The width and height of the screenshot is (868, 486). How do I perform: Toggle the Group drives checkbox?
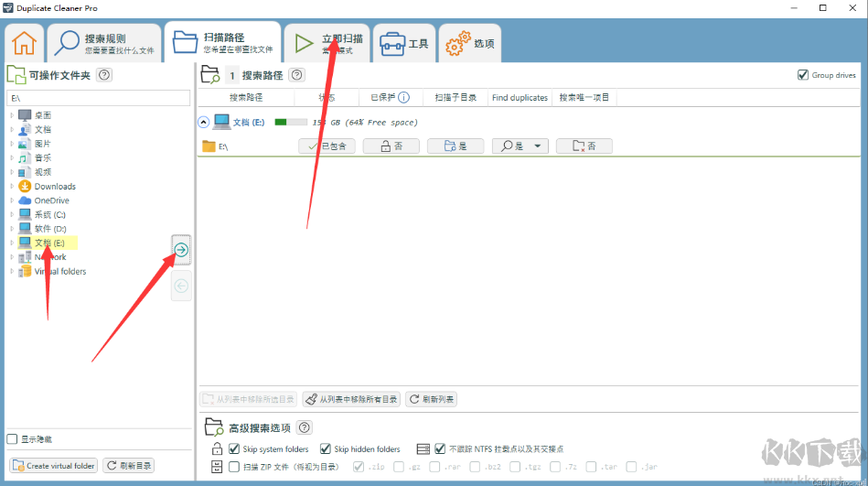coord(803,75)
